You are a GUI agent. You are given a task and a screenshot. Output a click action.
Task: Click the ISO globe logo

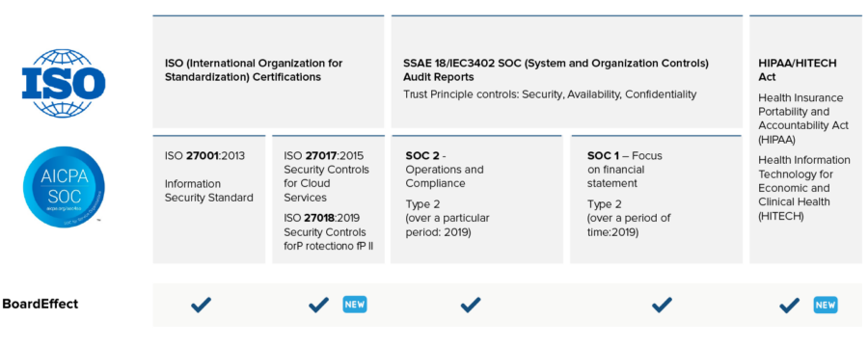tap(63, 83)
